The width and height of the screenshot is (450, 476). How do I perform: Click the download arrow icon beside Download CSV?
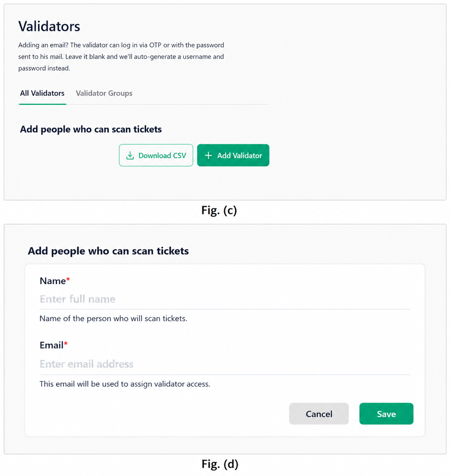pyautogui.click(x=130, y=155)
